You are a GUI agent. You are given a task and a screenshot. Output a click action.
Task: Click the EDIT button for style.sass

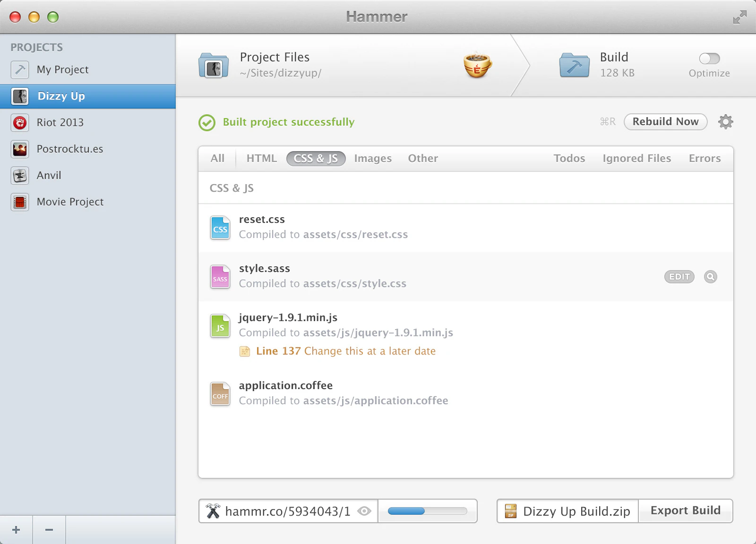679,277
